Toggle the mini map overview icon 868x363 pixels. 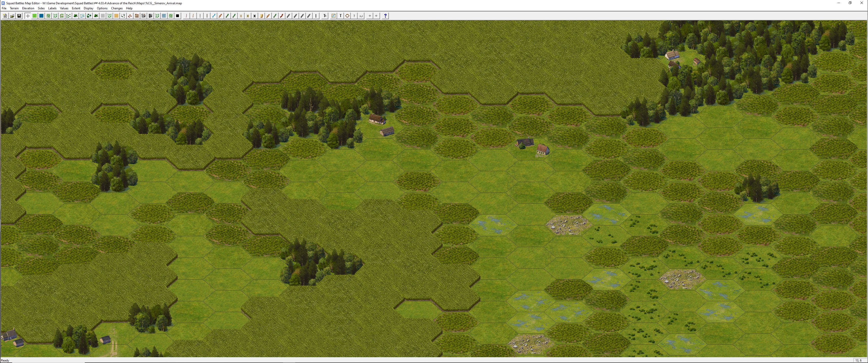pos(333,16)
